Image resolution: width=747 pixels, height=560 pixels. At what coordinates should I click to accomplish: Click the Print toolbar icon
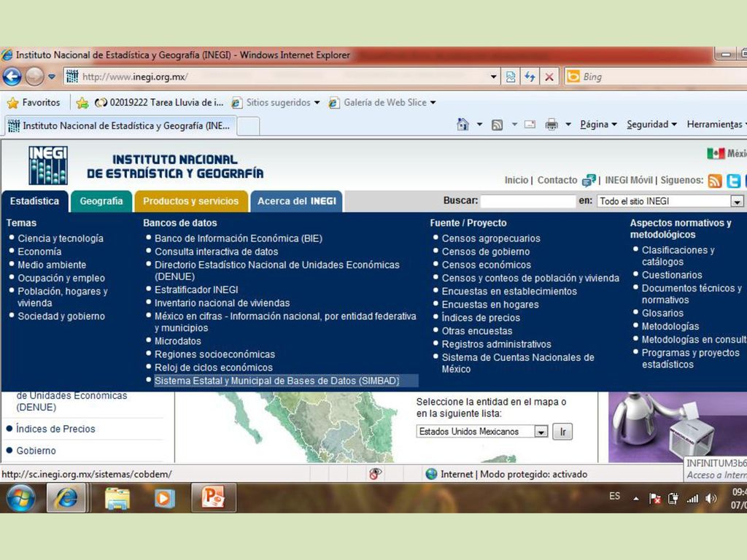click(x=551, y=125)
